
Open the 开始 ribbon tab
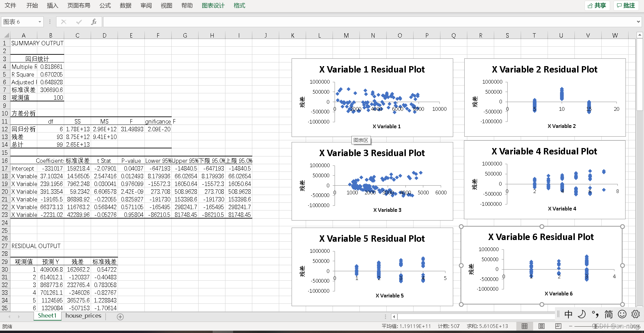click(32, 5)
